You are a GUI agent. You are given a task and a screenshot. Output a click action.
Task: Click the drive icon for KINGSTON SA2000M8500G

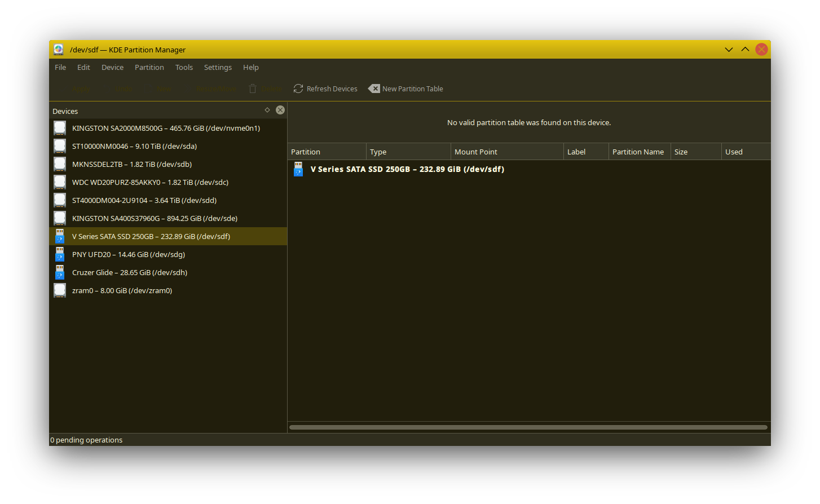[x=60, y=128]
